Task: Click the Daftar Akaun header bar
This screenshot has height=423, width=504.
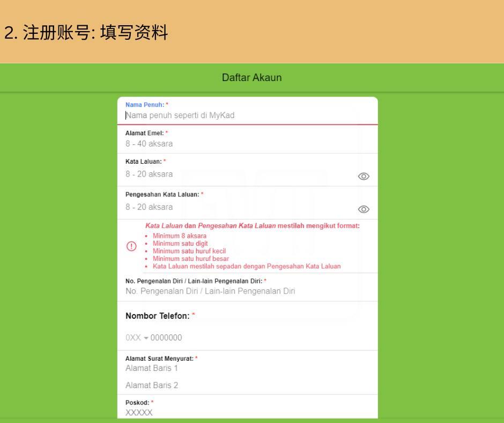Action: pyautogui.click(x=252, y=78)
